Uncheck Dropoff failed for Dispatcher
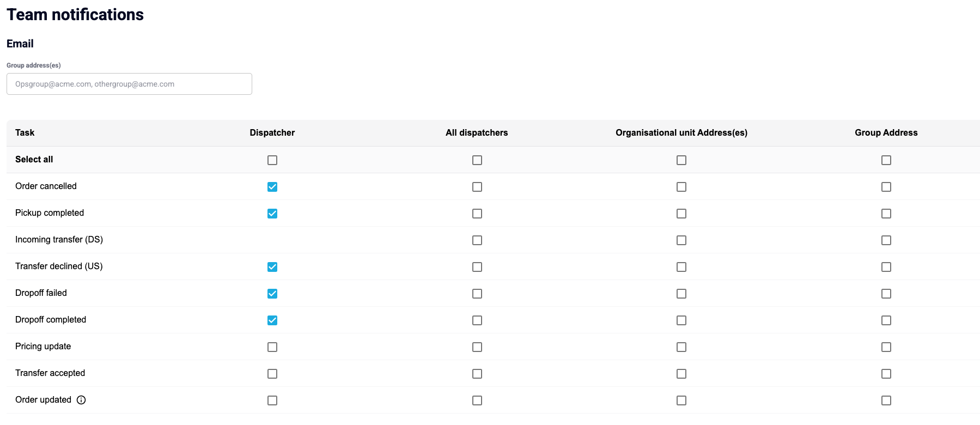 coord(272,294)
